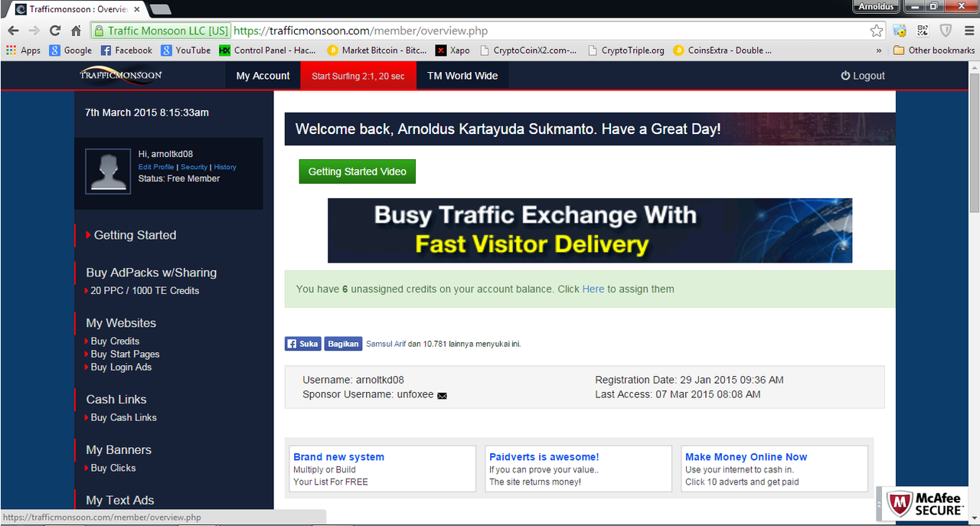The image size is (980, 526).
Task: Open the YouTube bookmark
Action: point(185,51)
